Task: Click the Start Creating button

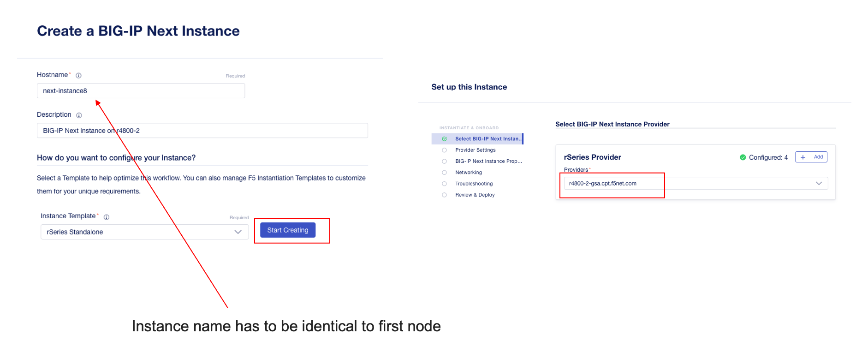Action: point(288,230)
